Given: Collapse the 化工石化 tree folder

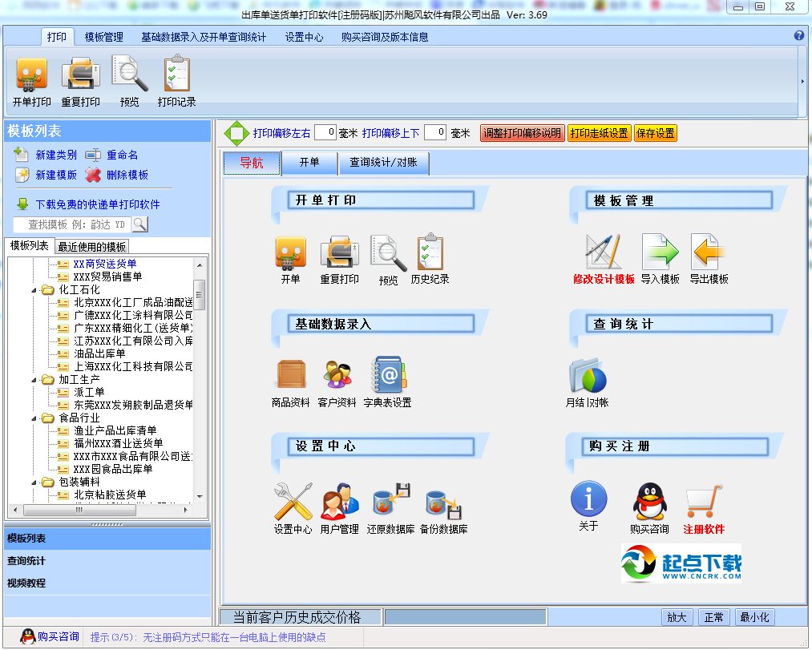Looking at the screenshot, I should pos(34,290).
